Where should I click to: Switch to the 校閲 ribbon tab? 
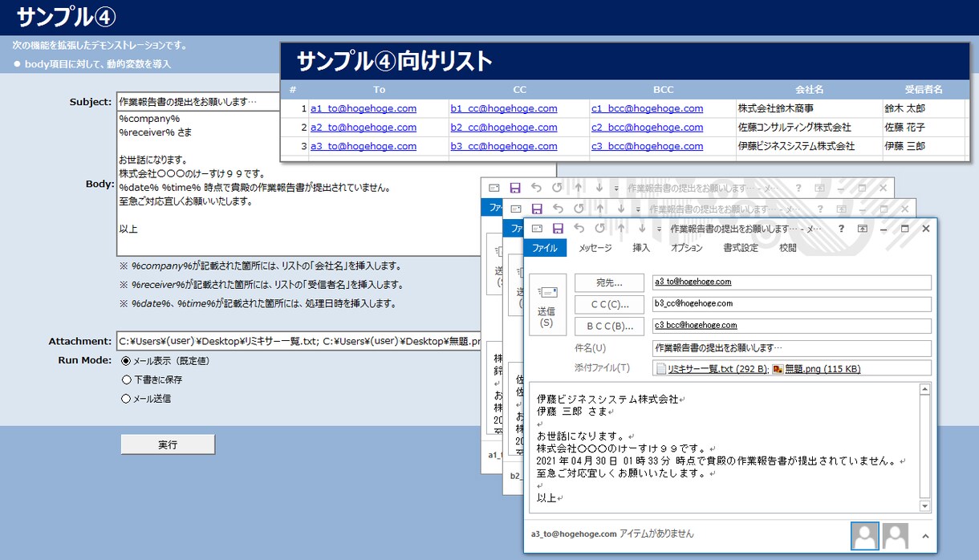click(x=788, y=248)
